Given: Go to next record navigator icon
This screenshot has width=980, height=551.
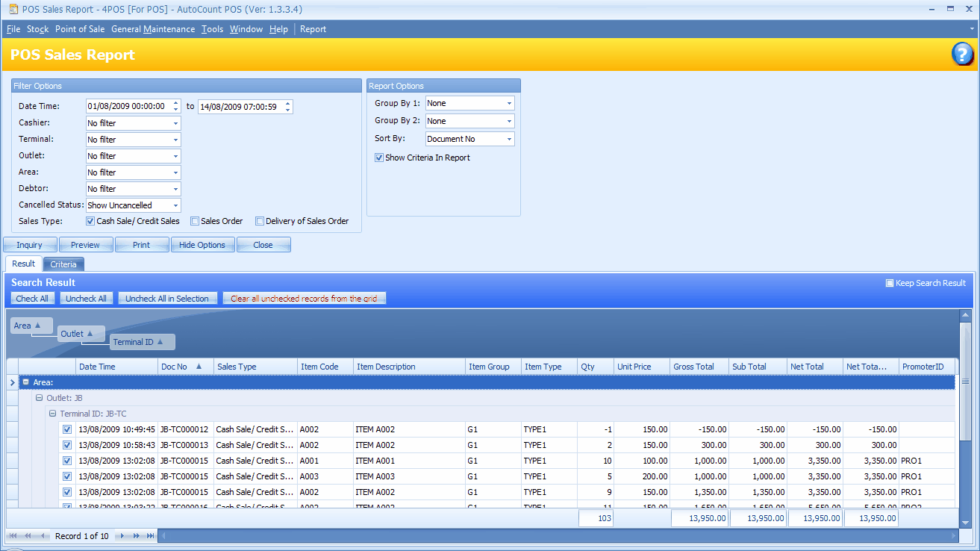Looking at the screenshot, I should [123, 536].
